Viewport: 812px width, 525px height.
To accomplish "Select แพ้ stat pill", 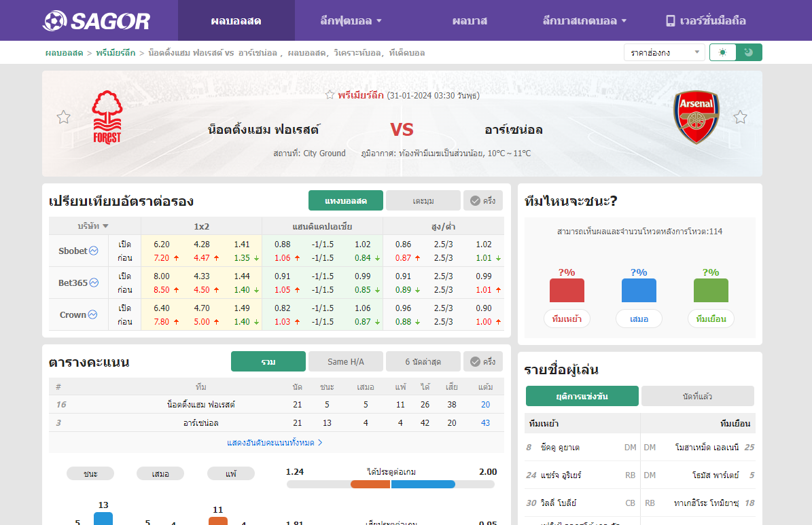I will coord(231,474).
